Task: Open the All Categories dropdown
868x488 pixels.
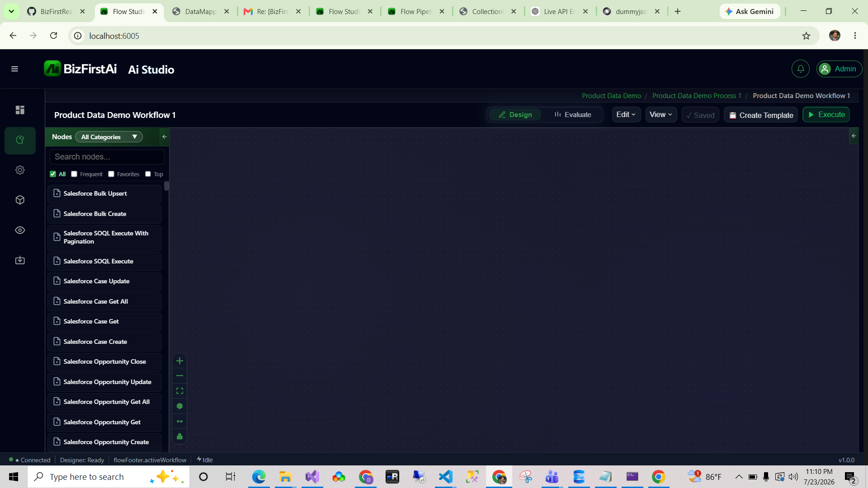Action: (109, 136)
